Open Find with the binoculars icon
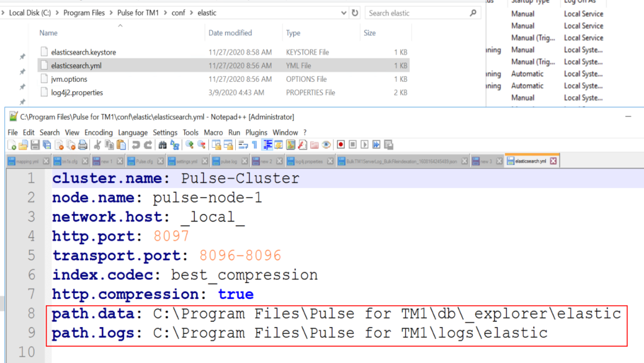644x363 pixels. point(162,145)
